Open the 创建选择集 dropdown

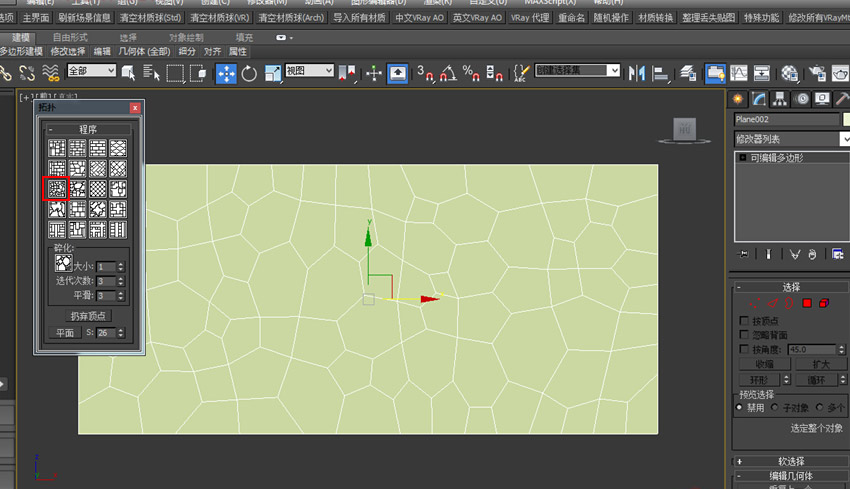pos(577,70)
